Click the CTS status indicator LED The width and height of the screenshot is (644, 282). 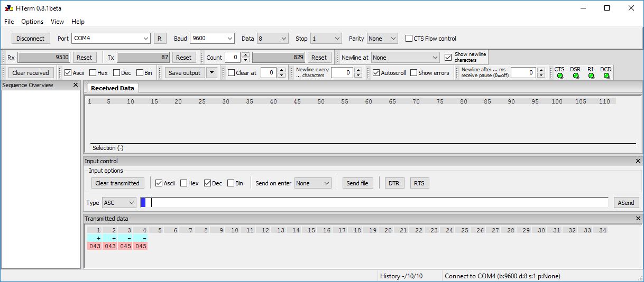[559, 76]
